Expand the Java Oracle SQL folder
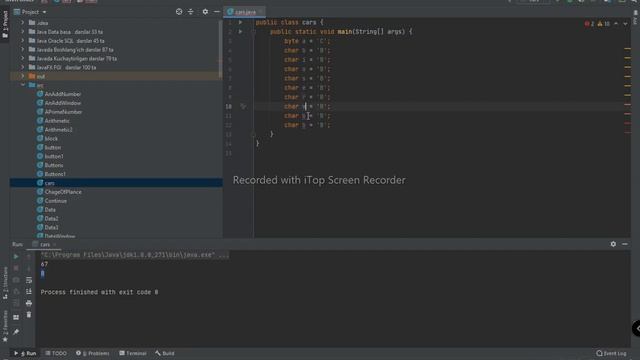This screenshot has width=640, height=360. click(x=22, y=41)
